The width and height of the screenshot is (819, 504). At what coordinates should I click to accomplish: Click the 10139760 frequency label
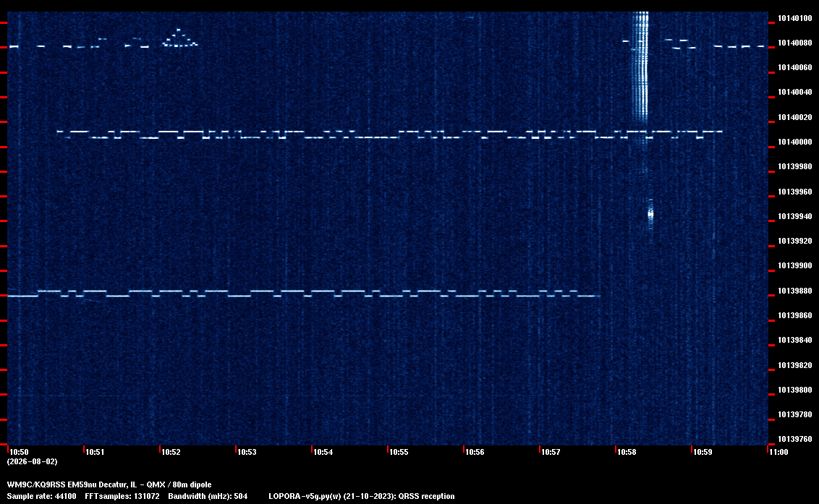coord(795,439)
